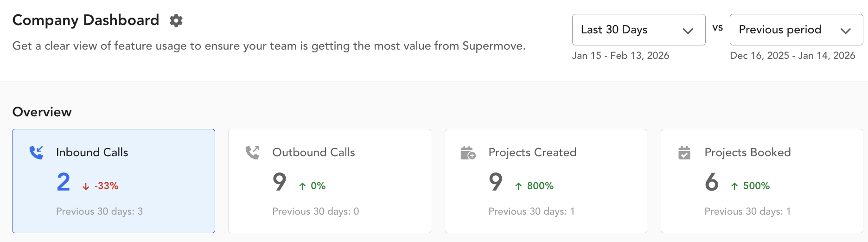
Task: Click the Inbound Calls phone icon
Action: pyautogui.click(x=36, y=153)
